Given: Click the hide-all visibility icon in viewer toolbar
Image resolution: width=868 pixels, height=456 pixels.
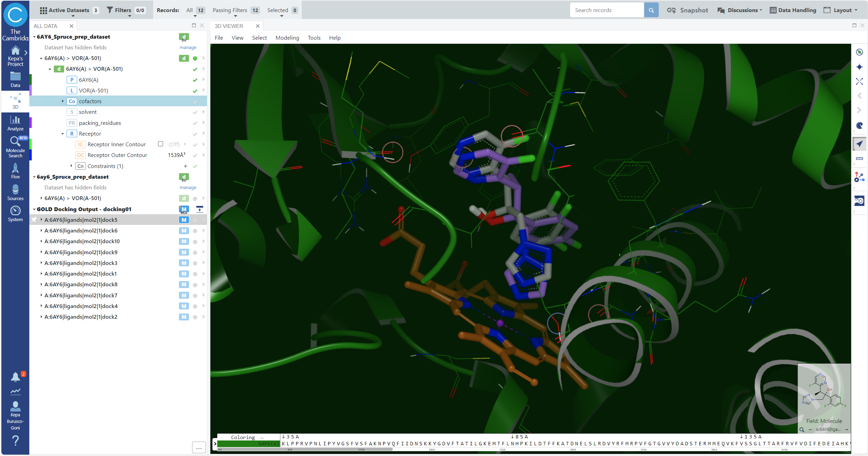Looking at the screenshot, I should [859, 52].
